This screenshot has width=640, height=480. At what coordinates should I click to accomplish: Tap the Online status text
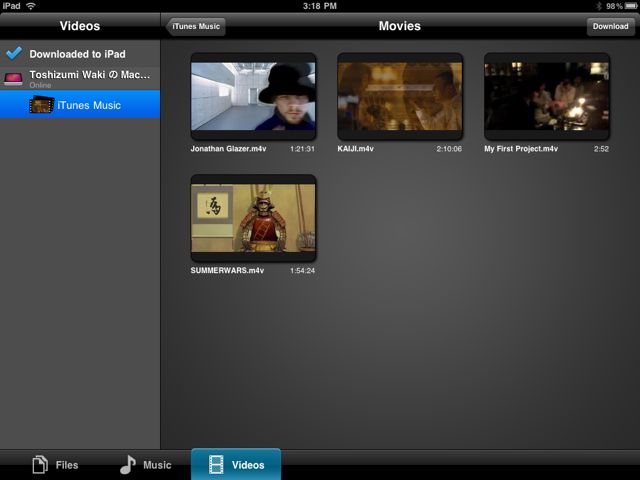click(x=40, y=85)
